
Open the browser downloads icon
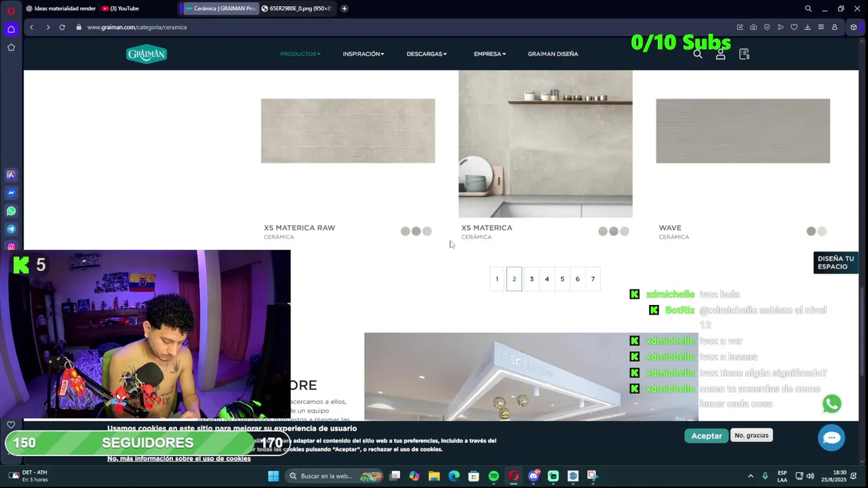808,27
